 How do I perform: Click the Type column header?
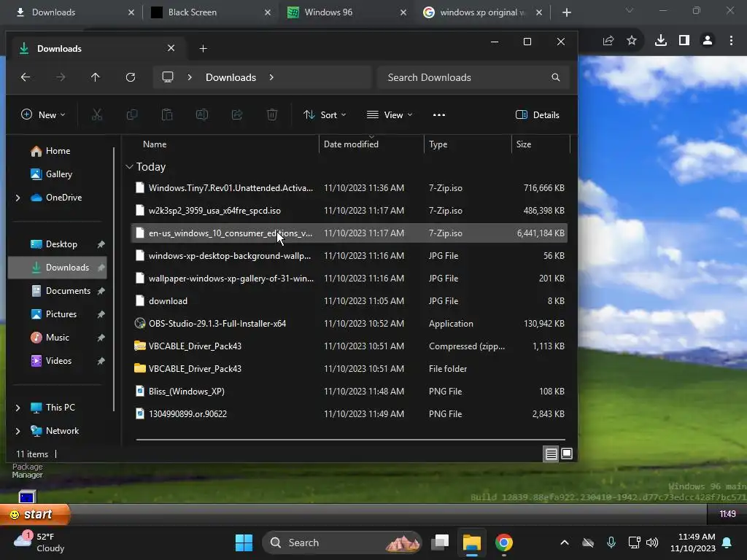coord(438,144)
